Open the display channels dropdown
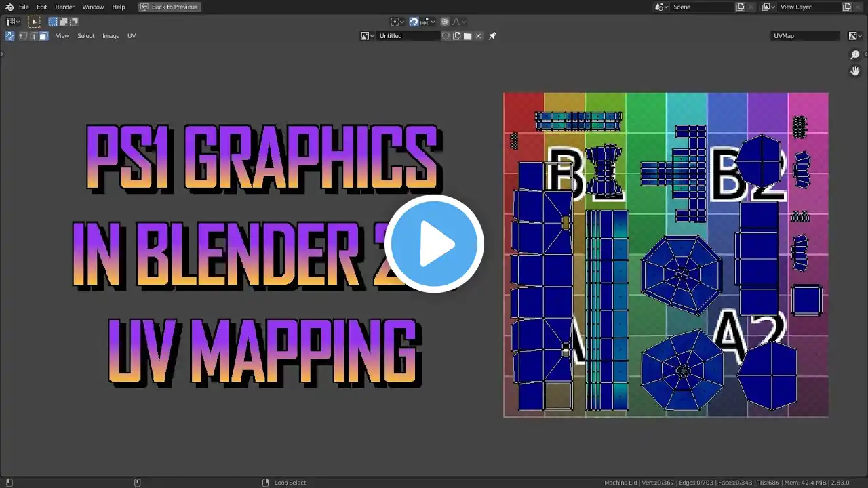This screenshot has height=488, width=868. 854,36
